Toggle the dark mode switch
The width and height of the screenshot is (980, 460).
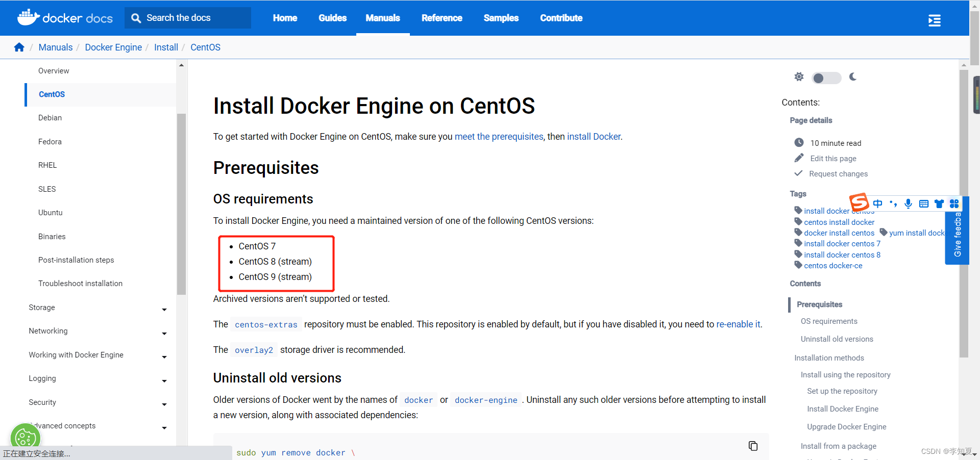[826, 78]
